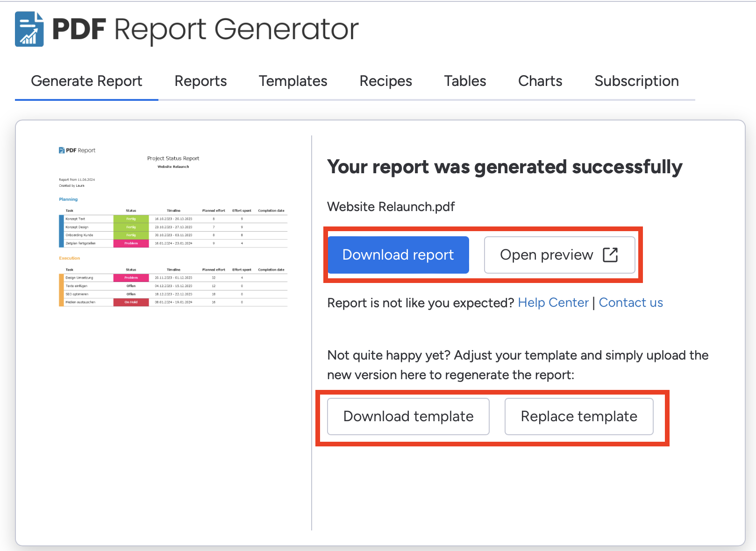This screenshot has height=551, width=756.
Task: Click the small PDF Report logo in preview
Action: point(77,150)
